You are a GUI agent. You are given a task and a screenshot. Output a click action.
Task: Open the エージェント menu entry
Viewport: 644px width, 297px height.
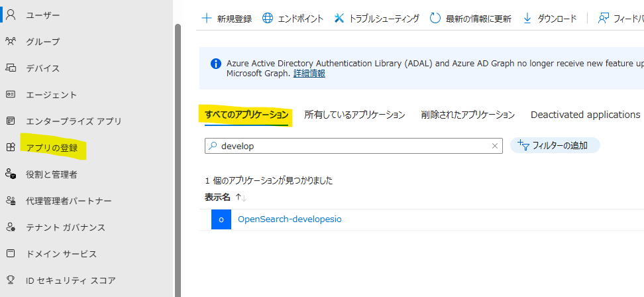pyautogui.click(x=51, y=95)
